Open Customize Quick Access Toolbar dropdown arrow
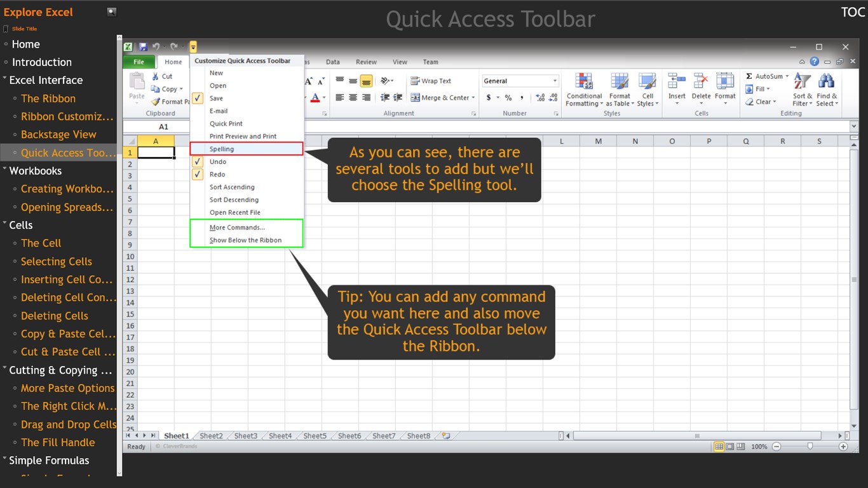The height and width of the screenshot is (488, 868). pos(193,47)
